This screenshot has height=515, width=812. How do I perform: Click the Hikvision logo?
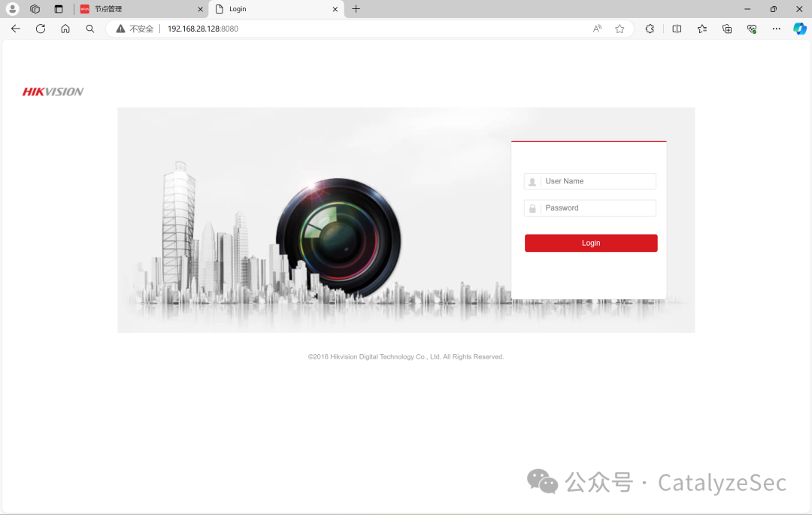click(x=53, y=92)
